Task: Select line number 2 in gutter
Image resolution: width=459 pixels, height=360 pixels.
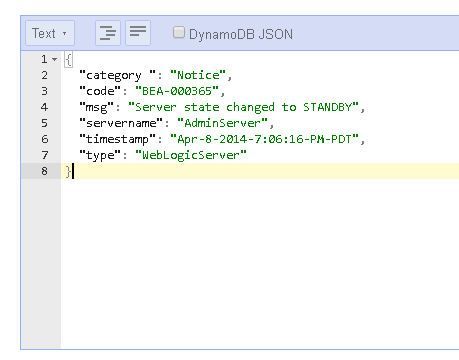Action: click(44, 75)
